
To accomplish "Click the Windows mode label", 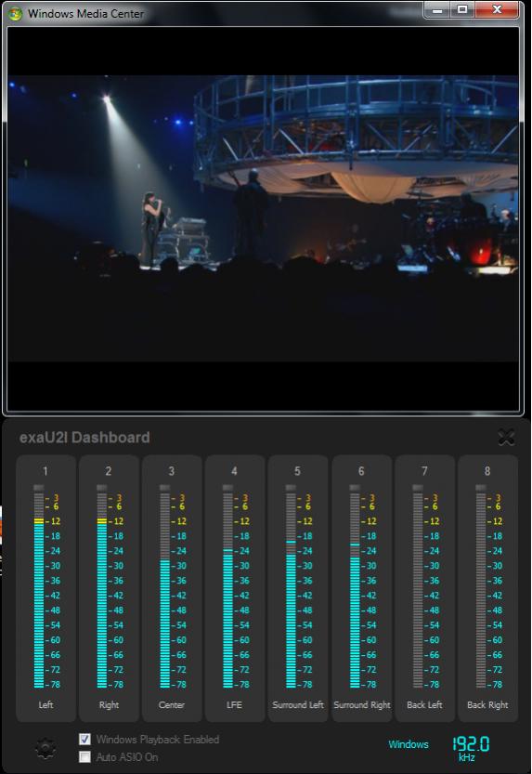I will click(409, 744).
